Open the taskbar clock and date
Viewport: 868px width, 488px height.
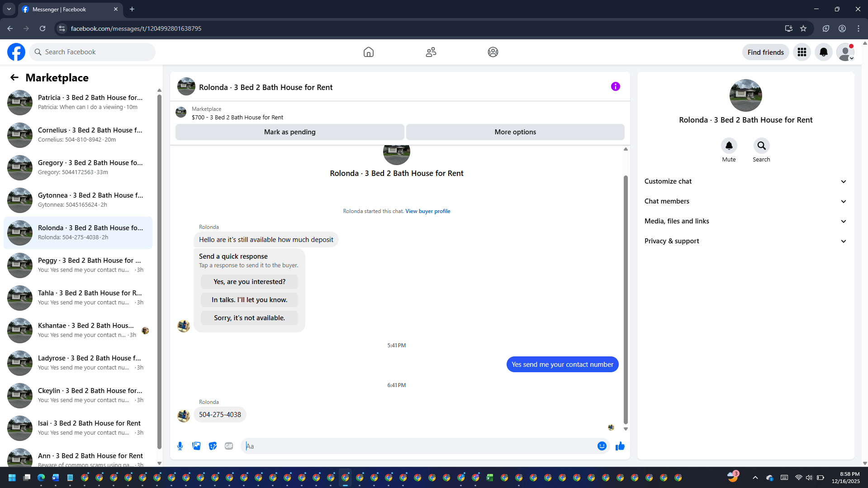pyautogui.click(x=845, y=478)
